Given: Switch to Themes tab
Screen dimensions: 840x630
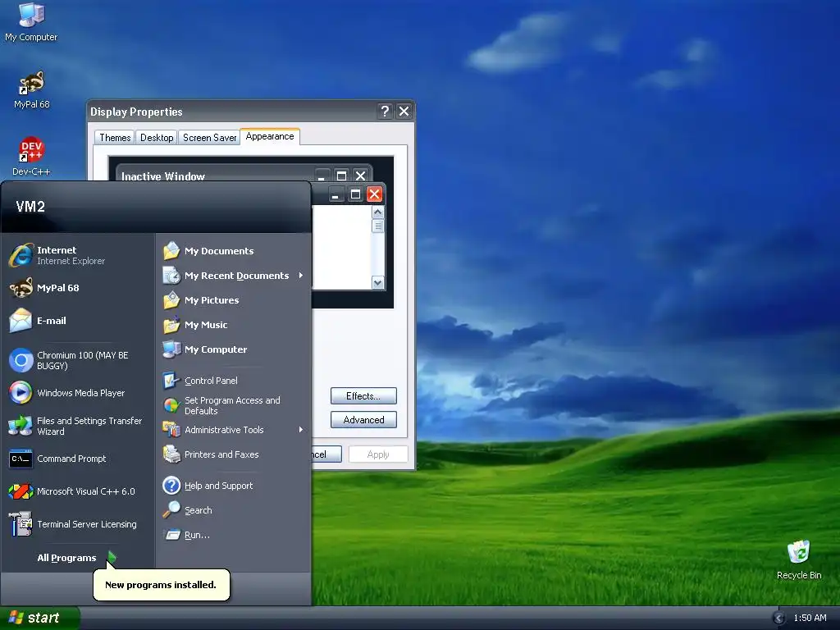Looking at the screenshot, I should [x=115, y=138].
